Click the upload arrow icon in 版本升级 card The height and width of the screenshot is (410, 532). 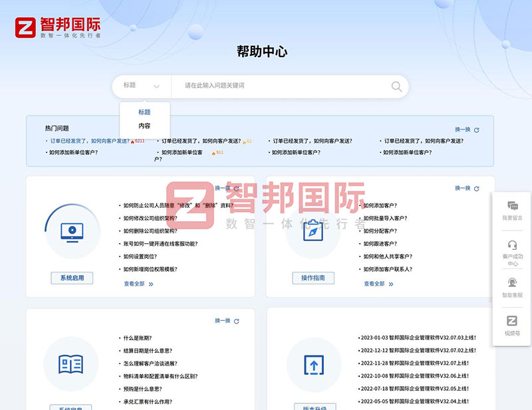click(x=313, y=366)
